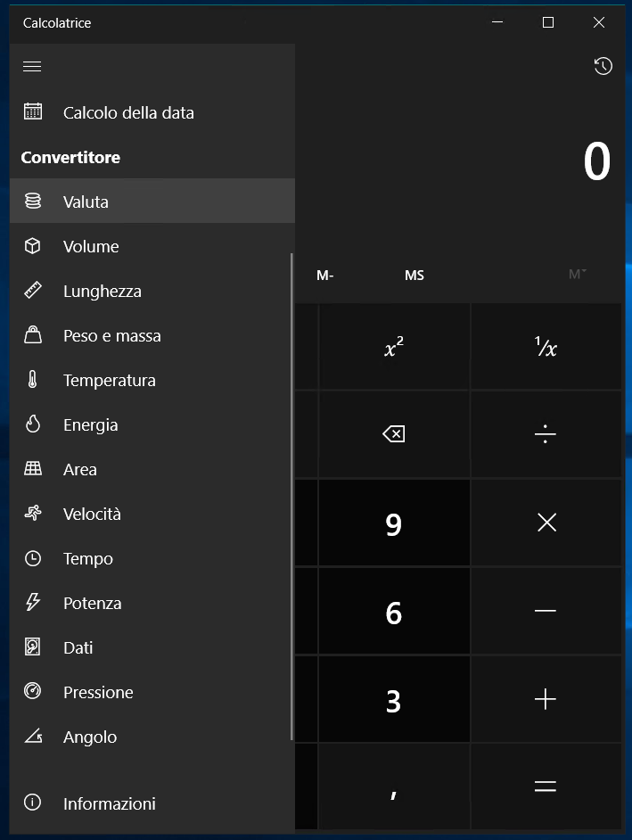
Task: Click the x squared function key
Action: click(394, 347)
